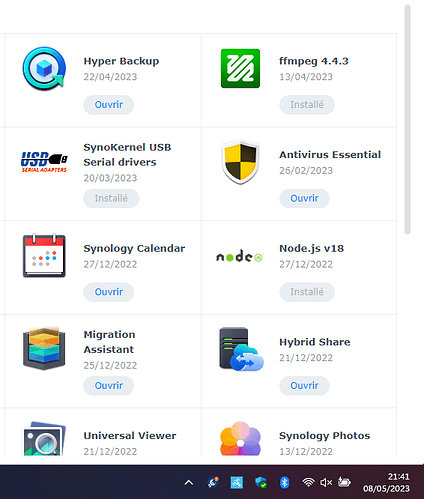The image size is (424, 499).
Task: Click the Node.js v18 title text
Action: (312, 249)
